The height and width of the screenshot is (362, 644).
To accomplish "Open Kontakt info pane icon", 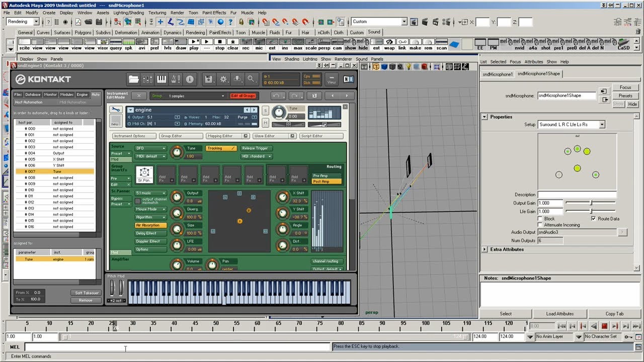I will [190, 79].
